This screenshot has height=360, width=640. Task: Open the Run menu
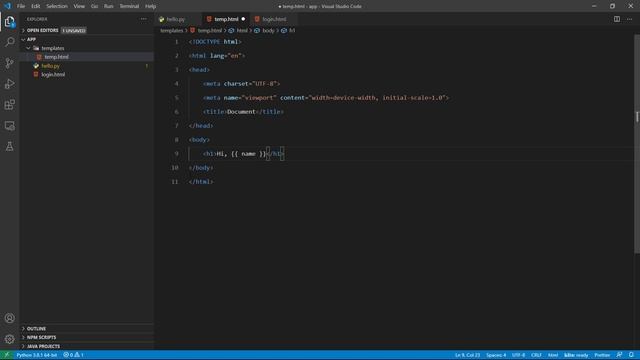[x=109, y=6]
